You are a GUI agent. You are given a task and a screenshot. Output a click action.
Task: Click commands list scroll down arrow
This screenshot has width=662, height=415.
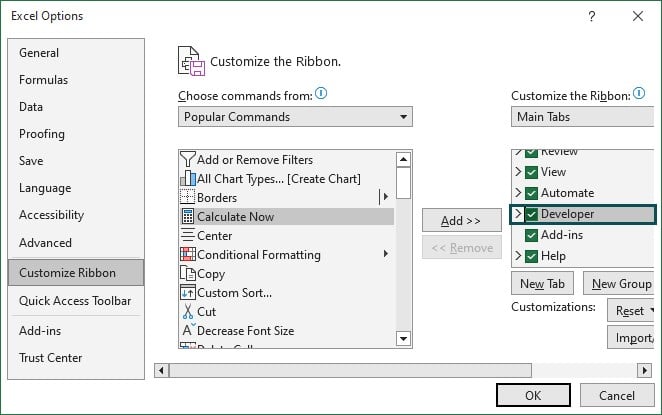(x=403, y=339)
